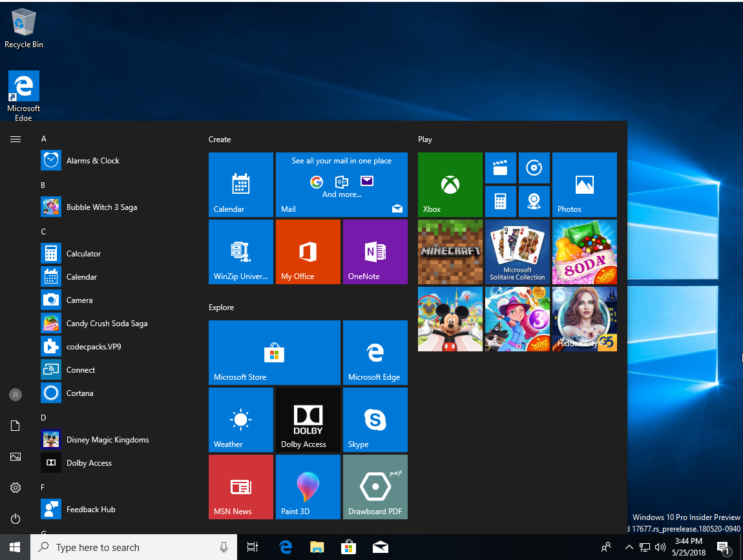Click the Explore tile group header
The width and height of the screenshot is (743, 560).
click(222, 307)
